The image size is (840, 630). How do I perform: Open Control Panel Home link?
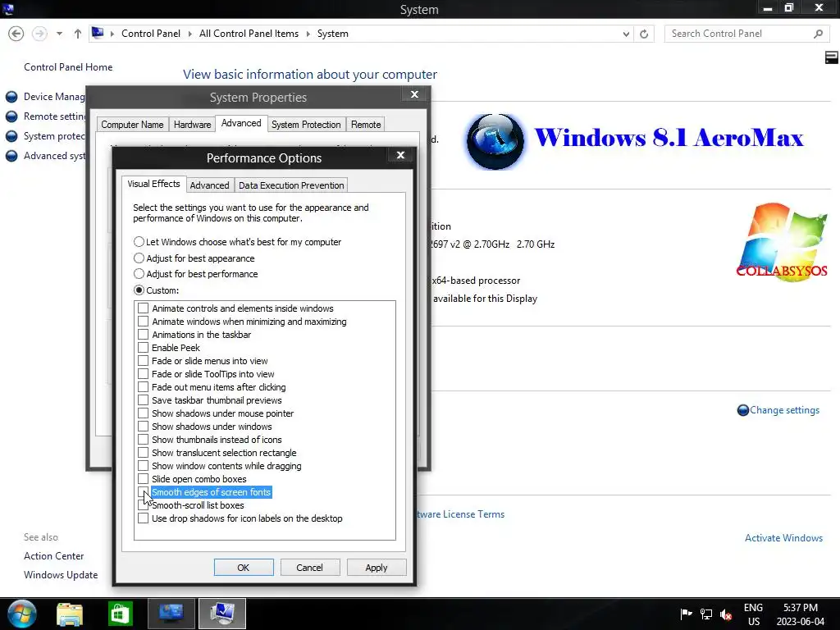(68, 67)
